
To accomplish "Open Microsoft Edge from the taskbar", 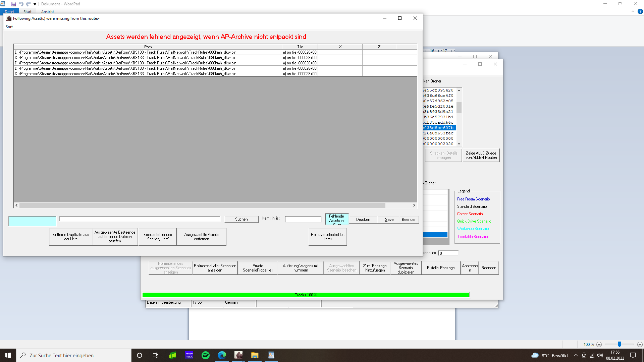I will tap(222, 355).
